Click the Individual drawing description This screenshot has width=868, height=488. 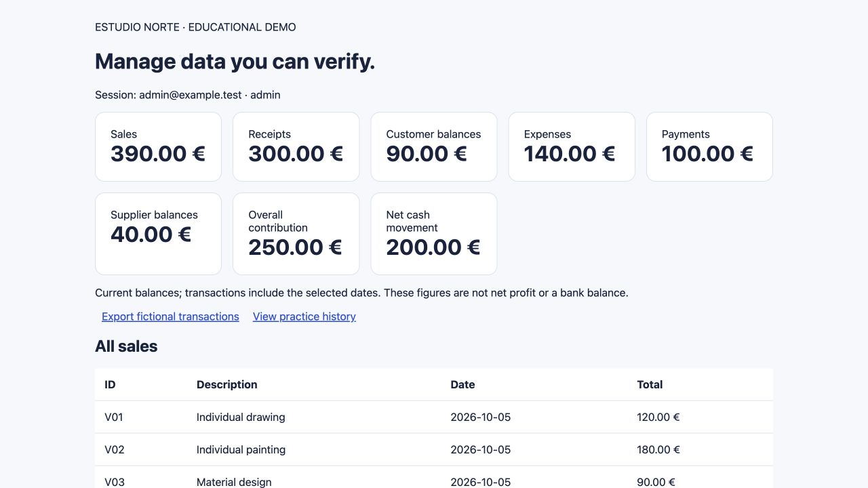pyautogui.click(x=241, y=417)
